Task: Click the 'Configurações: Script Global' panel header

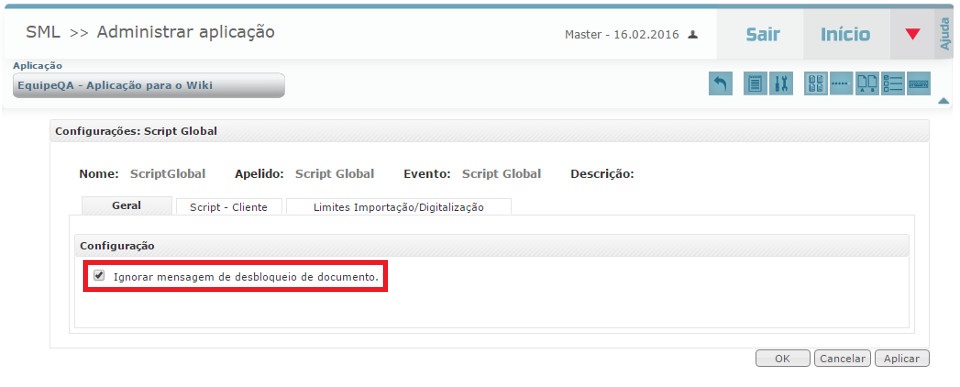Action: (x=489, y=131)
